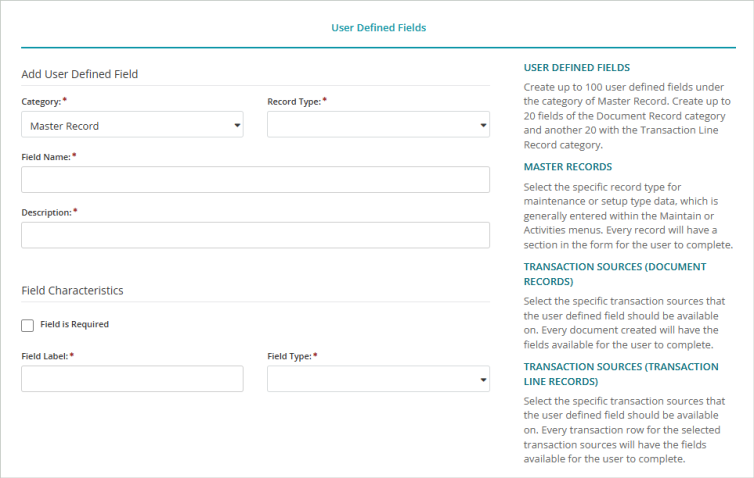Viewport: 754px width, 478px height.
Task: Click the Category: field label
Action: coord(41,102)
